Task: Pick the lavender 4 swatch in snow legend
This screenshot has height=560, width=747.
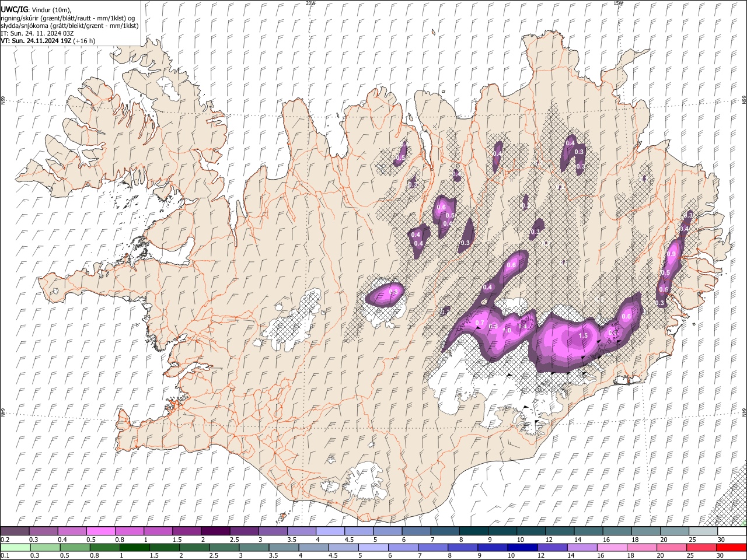Action: (330, 531)
